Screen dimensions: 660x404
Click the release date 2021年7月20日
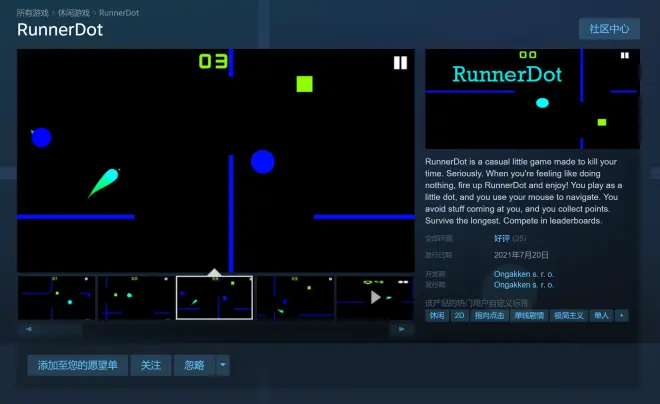pyautogui.click(x=521, y=255)
